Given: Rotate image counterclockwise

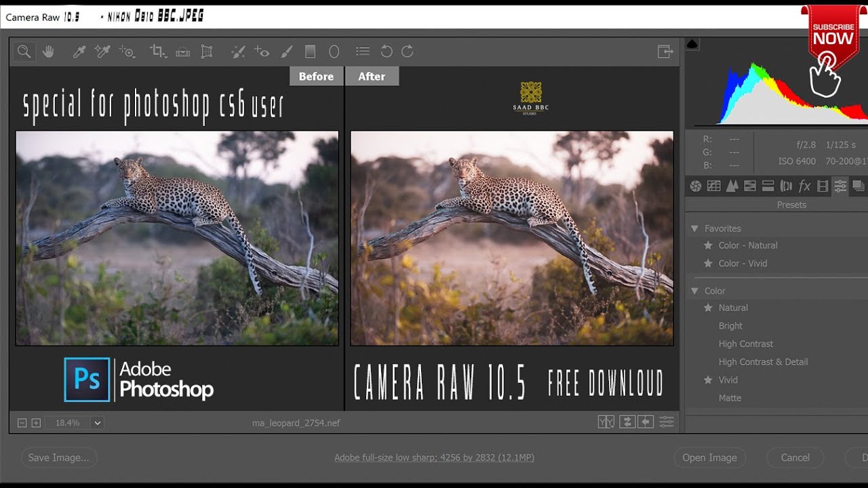Looking at the screenshot, I should 387,52.
